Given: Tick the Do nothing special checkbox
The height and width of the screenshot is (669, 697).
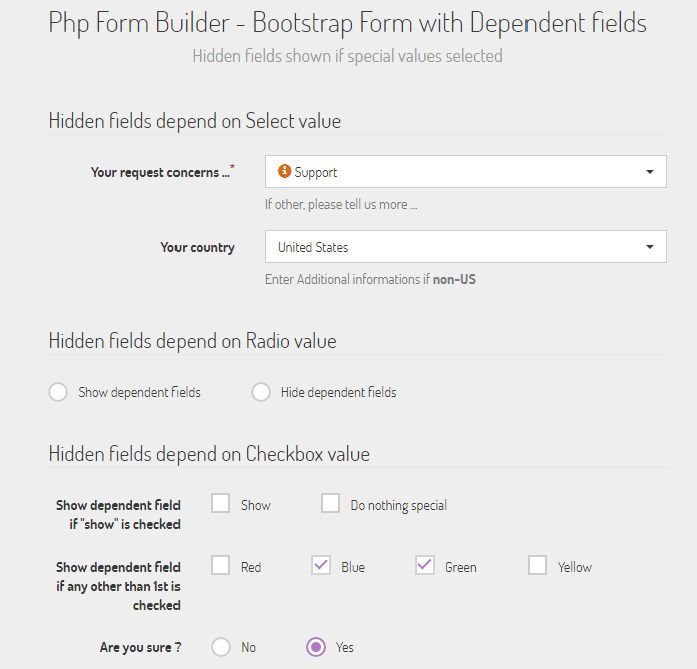Looking at the screenshot, I should 331,504.
